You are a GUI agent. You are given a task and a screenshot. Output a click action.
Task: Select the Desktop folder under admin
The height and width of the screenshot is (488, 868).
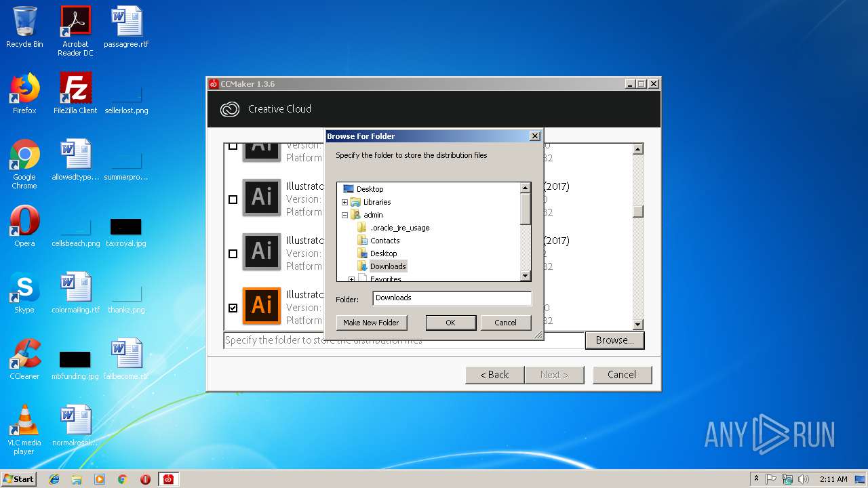click(384, 253)
